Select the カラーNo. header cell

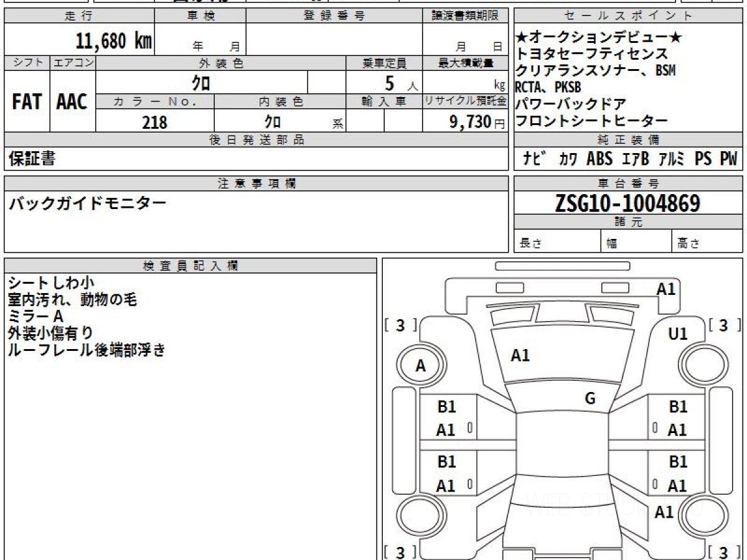click(155, 101)
